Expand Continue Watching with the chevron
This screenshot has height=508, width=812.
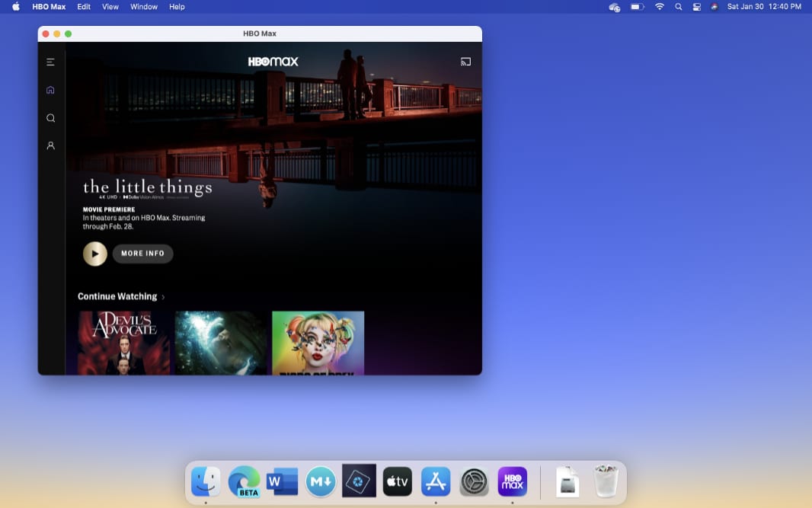pyautogui.click(x=163, y=297)
